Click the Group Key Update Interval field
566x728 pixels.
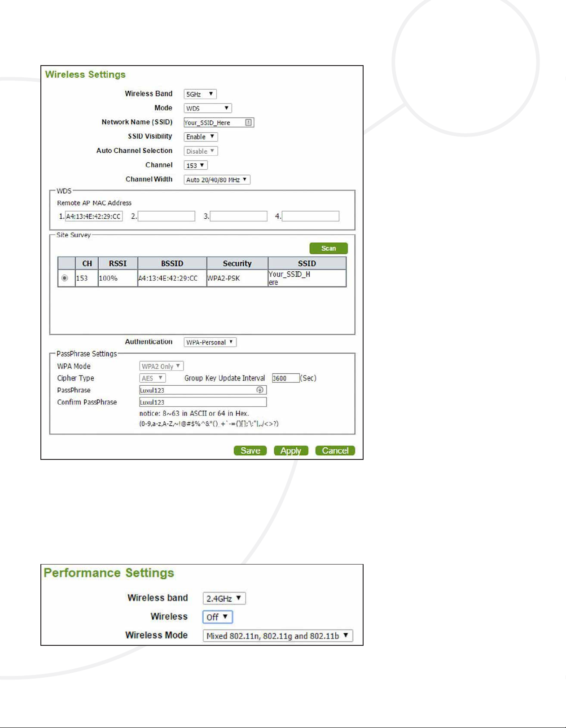point(285,378)
